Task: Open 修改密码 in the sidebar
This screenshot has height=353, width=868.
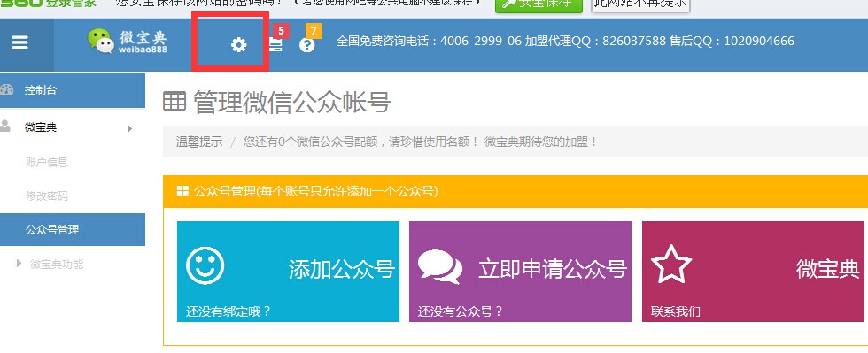Action: pyautogui.click(x=46, y=196)
